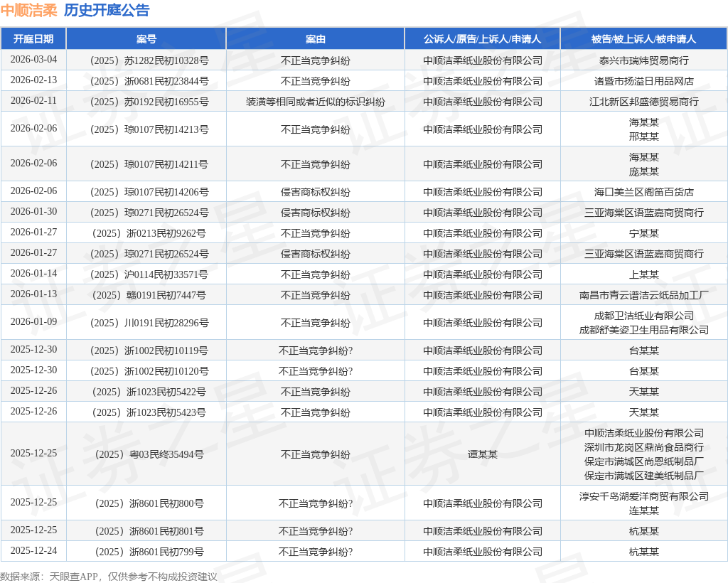Click defendant 庞某某
728x583 pixels.
coord(643,172)
